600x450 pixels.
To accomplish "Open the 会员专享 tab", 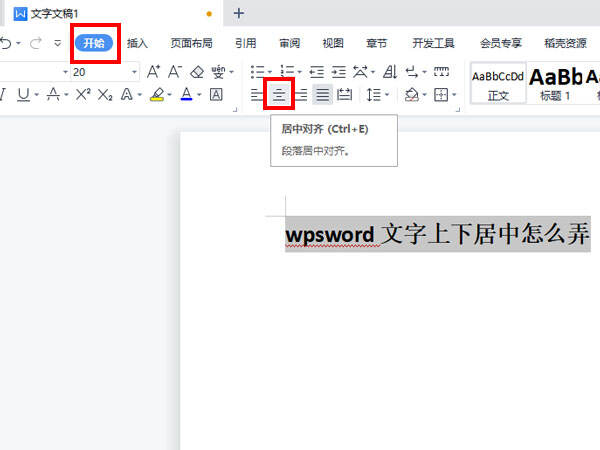I will pos(501,43).
